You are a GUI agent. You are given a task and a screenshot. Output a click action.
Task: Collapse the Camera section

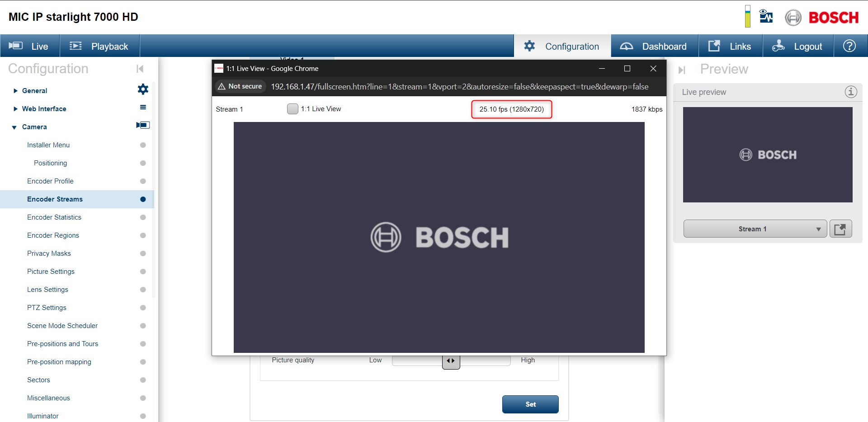(x=14, y=127)
